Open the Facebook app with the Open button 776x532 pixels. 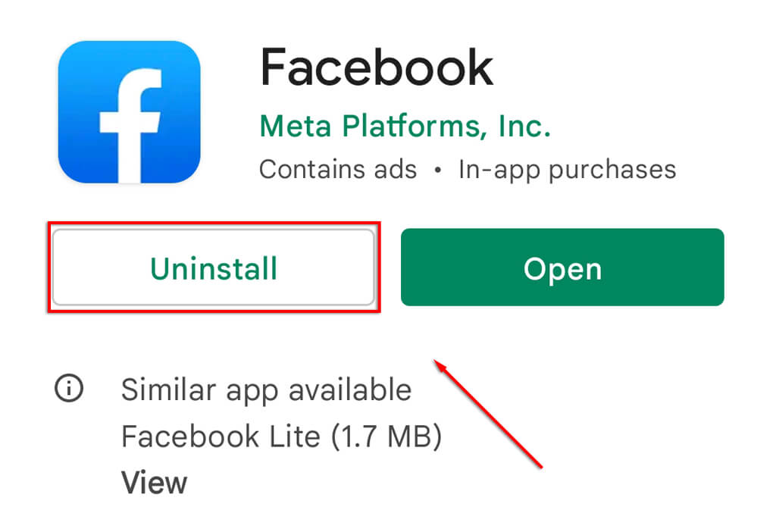[562, 268]
